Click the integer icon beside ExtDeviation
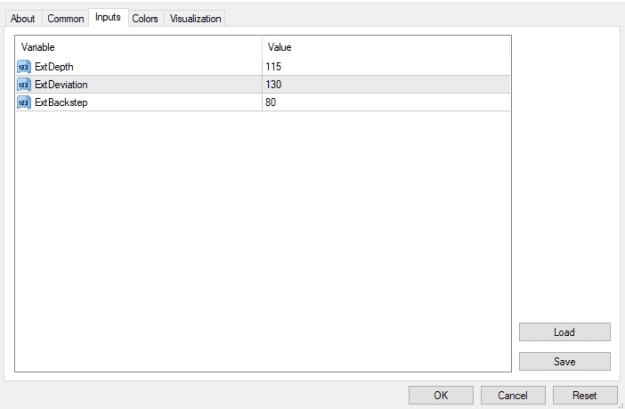625x409 pixels. (x=24, y=85)
